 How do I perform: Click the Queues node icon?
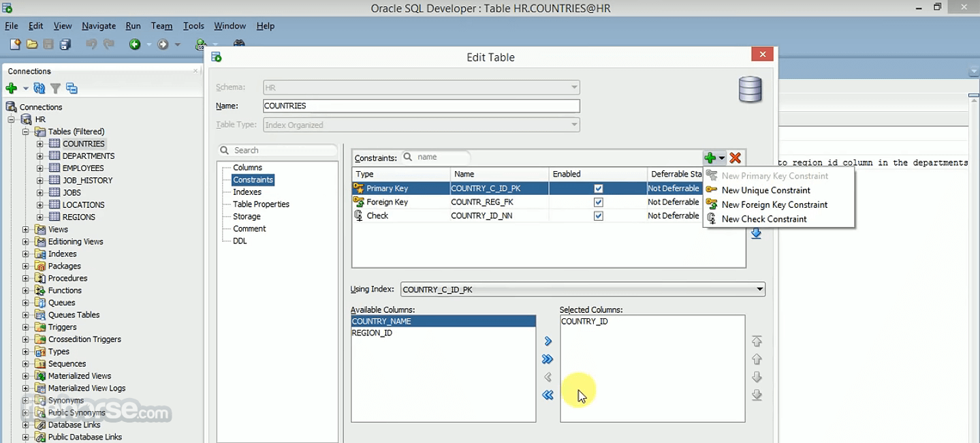click(40, 303)
